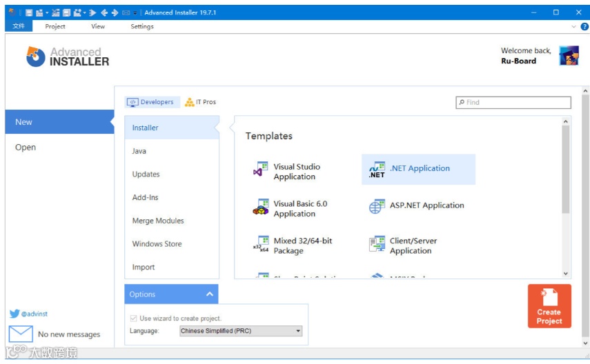Click the Create Project button
The height and width of the screenshot is (364, 590).
pyautogui.click(x=549, y=306)
